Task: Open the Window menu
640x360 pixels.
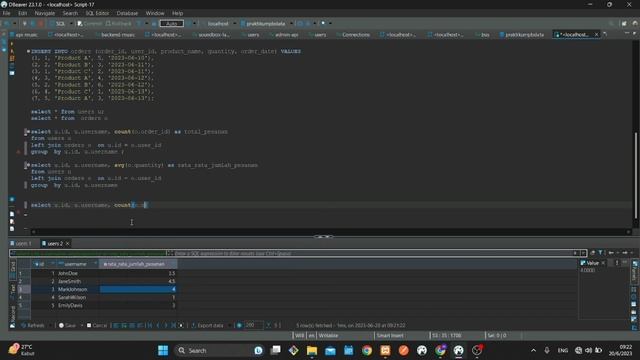Action: click(155, 13)
